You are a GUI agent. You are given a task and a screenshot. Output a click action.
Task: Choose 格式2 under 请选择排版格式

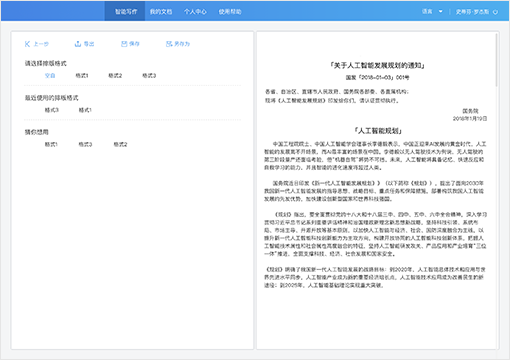(115, 76)
